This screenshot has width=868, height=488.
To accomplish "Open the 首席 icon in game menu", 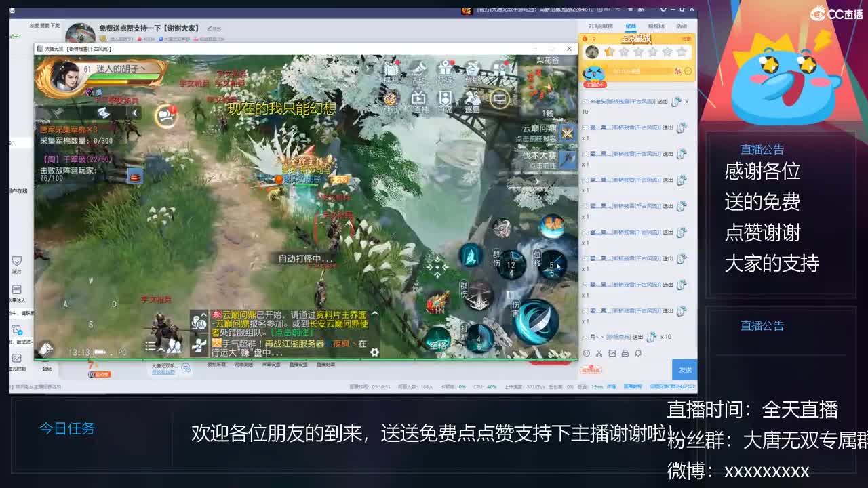I will [445, 100].
